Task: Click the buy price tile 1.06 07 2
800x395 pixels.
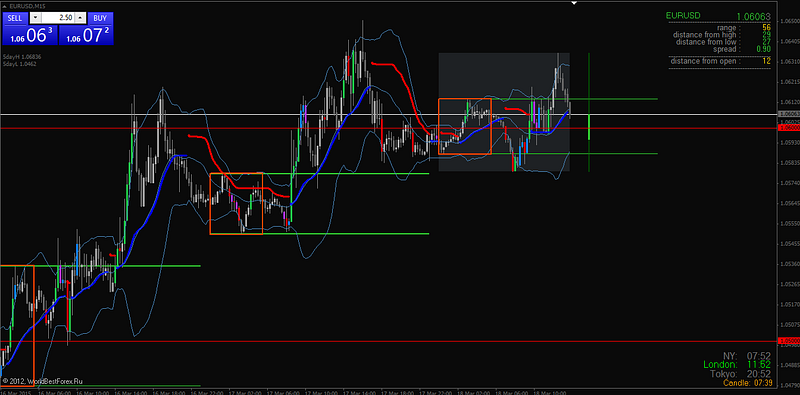Action: pos(86,35)
